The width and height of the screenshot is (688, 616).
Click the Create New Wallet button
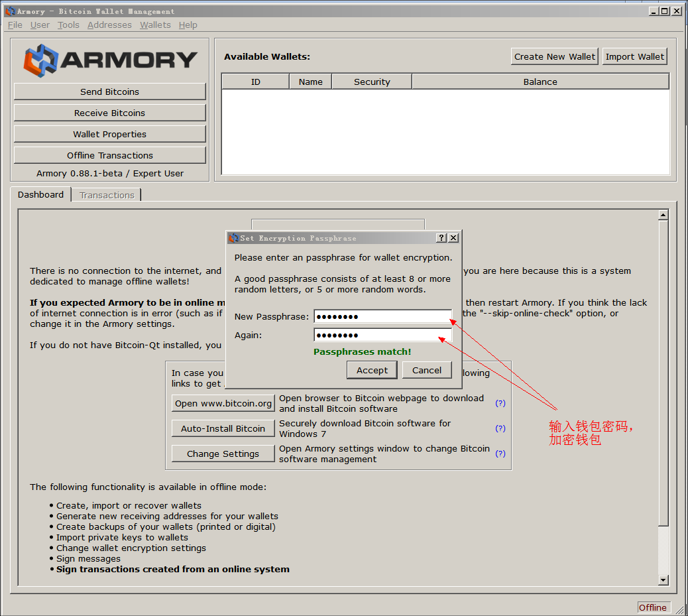[555, 56]
